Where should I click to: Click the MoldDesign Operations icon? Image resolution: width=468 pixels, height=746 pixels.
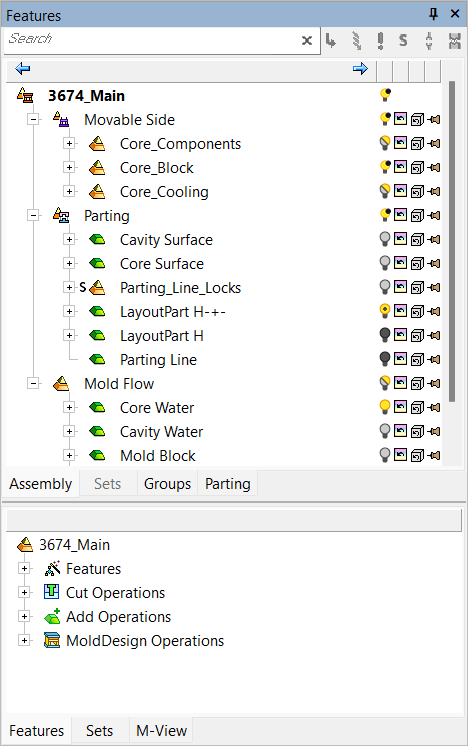point(52,640)
